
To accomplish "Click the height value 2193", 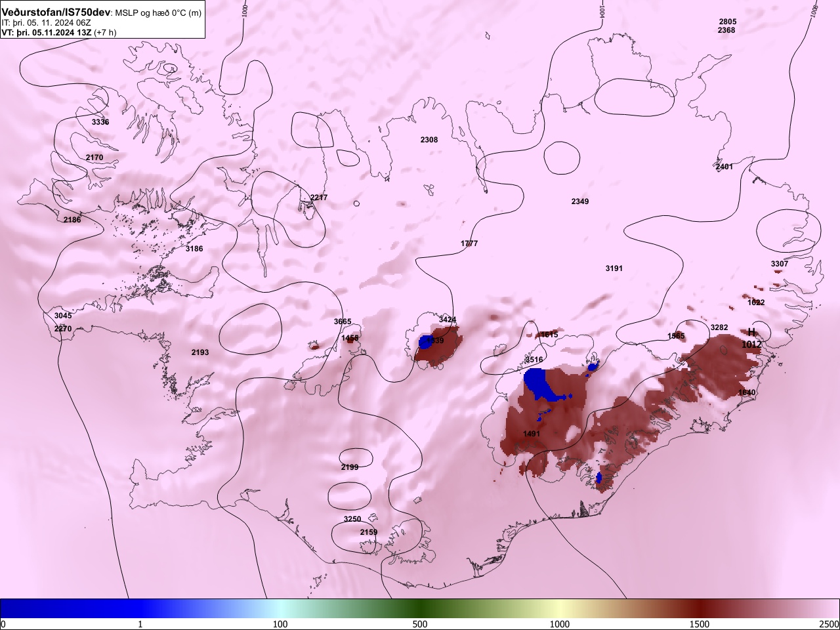I will tap(200, 352).
